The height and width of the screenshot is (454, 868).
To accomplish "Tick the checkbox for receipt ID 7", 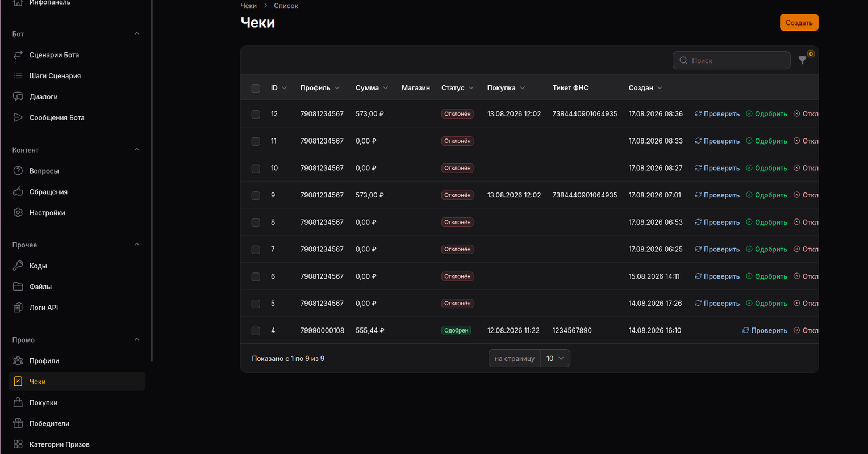I will 256,250.
